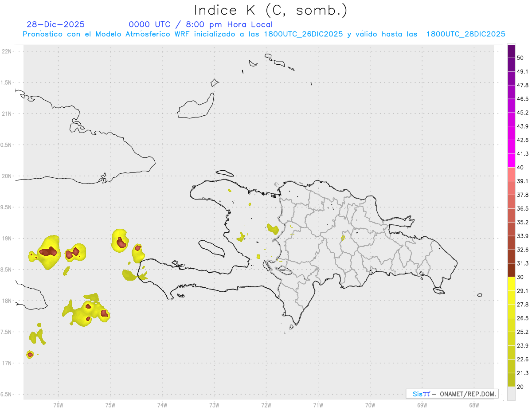Click the '45.2' colorbar label
The width and height of the screenshot is (532, 411).
523,113
